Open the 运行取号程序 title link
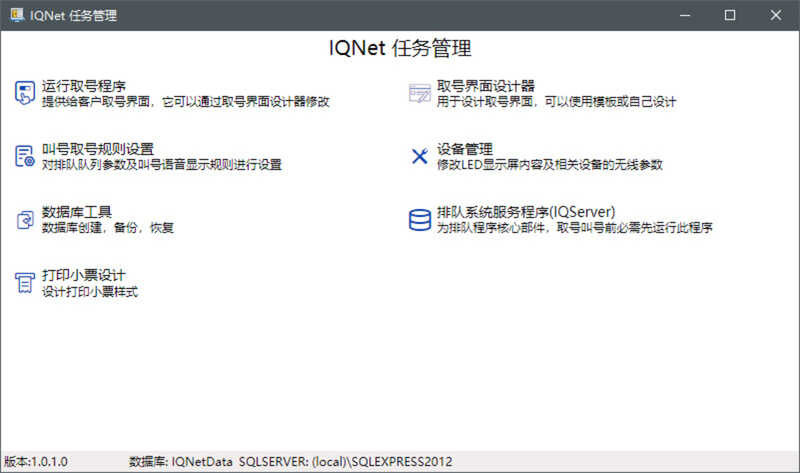 click(83, 86)
